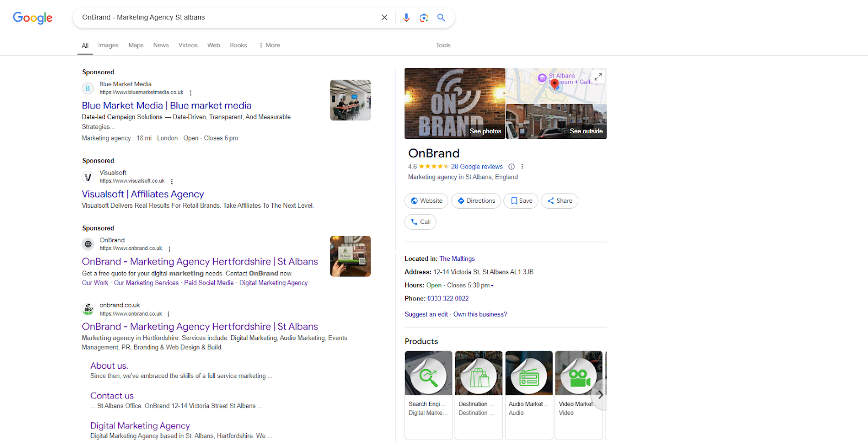Click into the Google search input field
868x443 pixels.
point(228,17)
